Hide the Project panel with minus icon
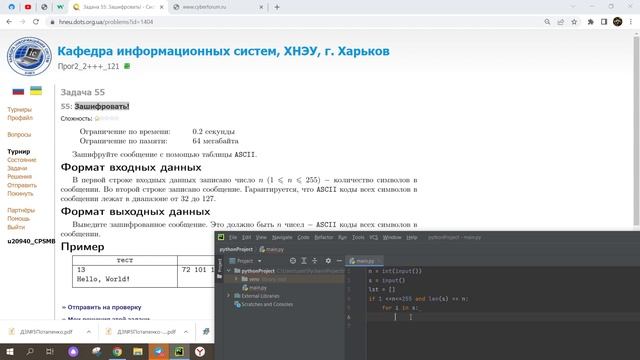640x360 pixels. pos(339,261)
